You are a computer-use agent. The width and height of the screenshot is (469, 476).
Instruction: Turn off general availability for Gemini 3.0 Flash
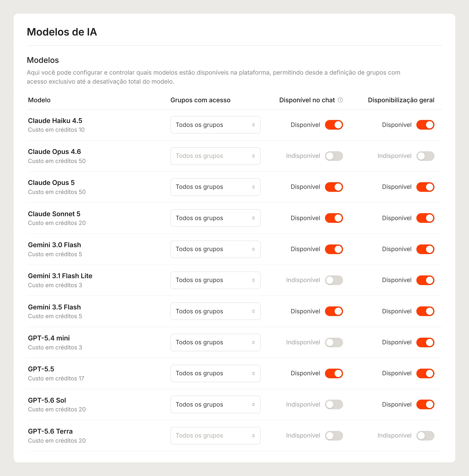point(425,249)
